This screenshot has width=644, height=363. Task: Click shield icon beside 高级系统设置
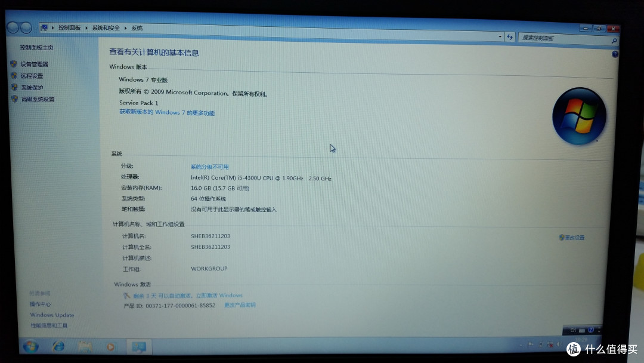click(x=15, y=99)
